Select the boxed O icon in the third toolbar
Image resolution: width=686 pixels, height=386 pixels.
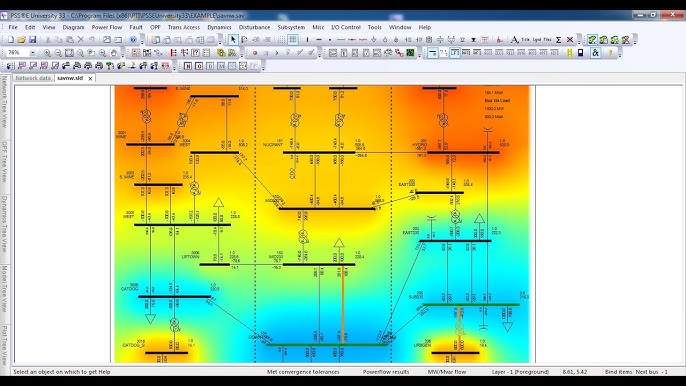[199, 66]
